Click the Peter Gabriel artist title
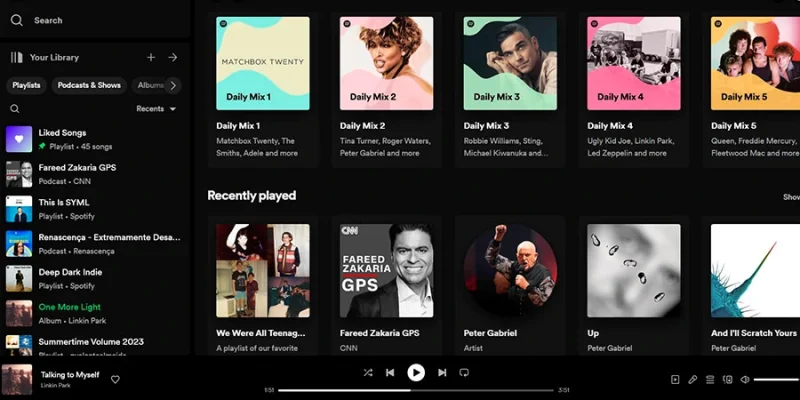This screenshot has height=400, width=800. (490, 333)
